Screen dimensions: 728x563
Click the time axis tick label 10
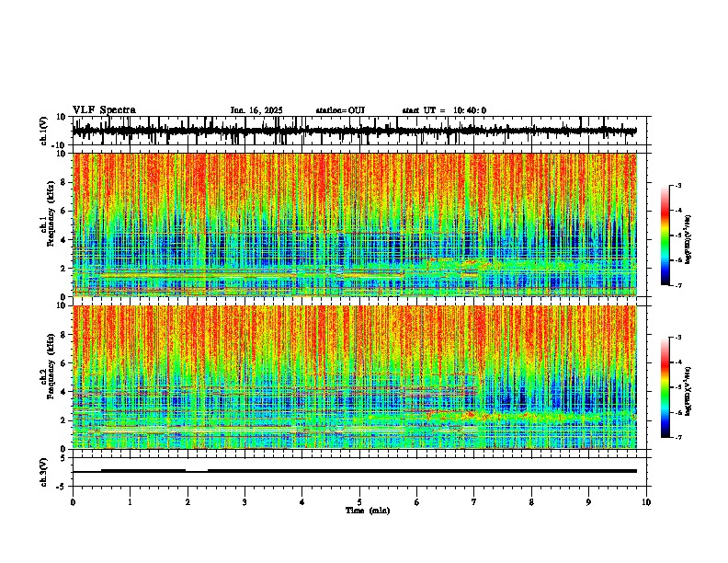pyautogui.click(x=646, y=502)
